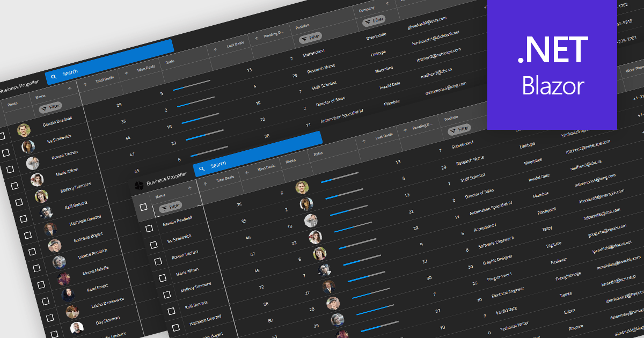Open Name column Filter in back grid
Viewport: 644px width, 338px height.
tap(50, 107)
